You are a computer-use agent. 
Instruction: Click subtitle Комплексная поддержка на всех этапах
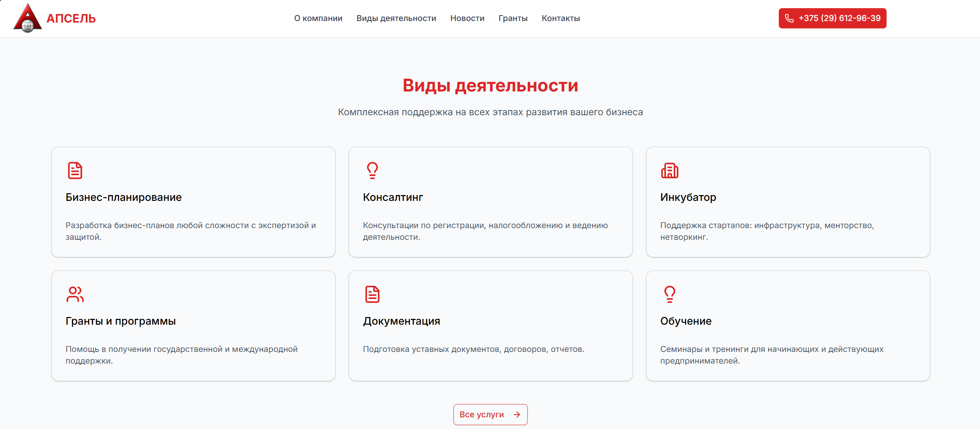(x=490, y=112)
